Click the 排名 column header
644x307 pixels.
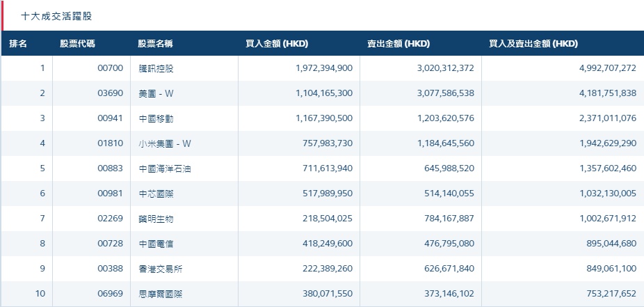(x=18, y=44)
